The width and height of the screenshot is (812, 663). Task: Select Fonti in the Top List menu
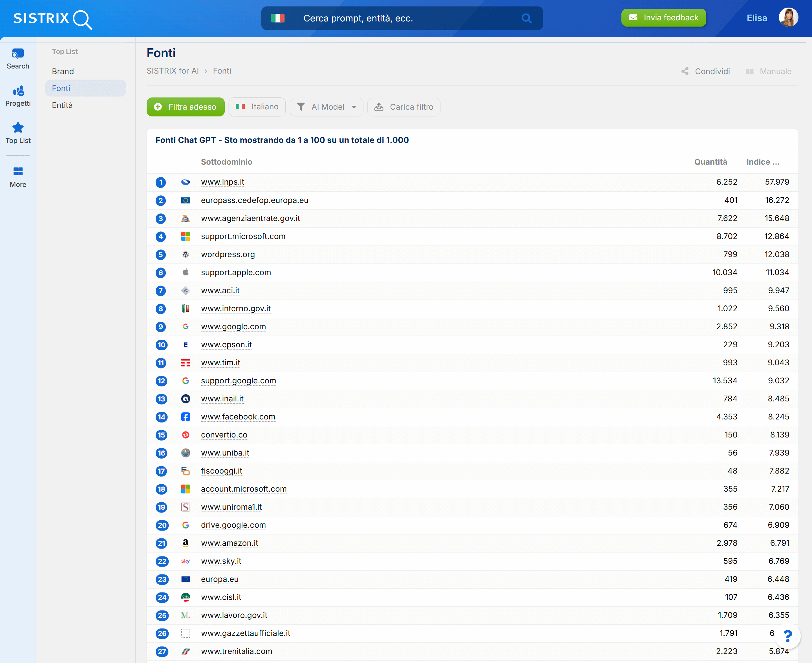pyautogui.click(x=61, y=88)
